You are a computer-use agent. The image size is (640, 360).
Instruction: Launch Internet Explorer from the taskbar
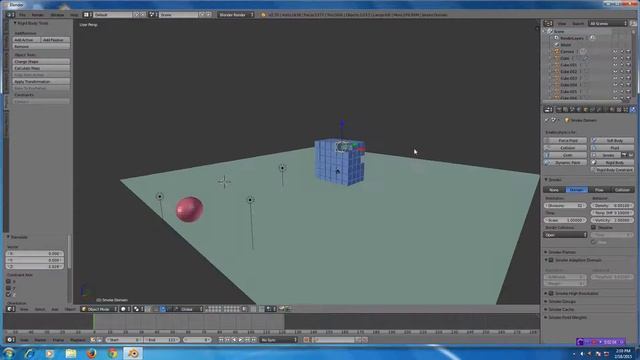point(29,353)
